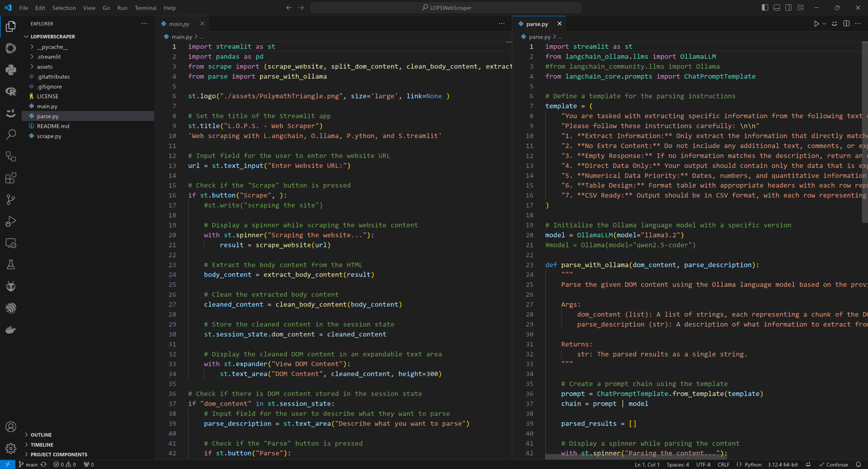The height and width of the screenshot is (469, 868).
Task: Click errors and warnings count in status bar
Action: pos(65,464)
